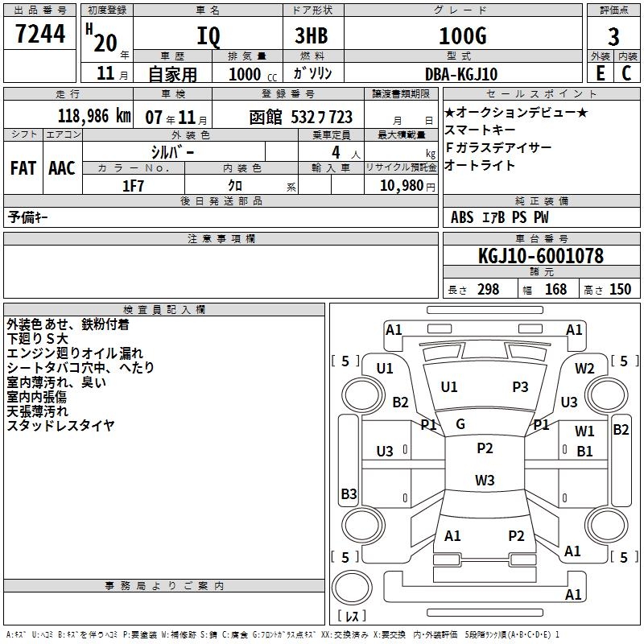Select the B3 mark on the side sill

click(349, 493)
